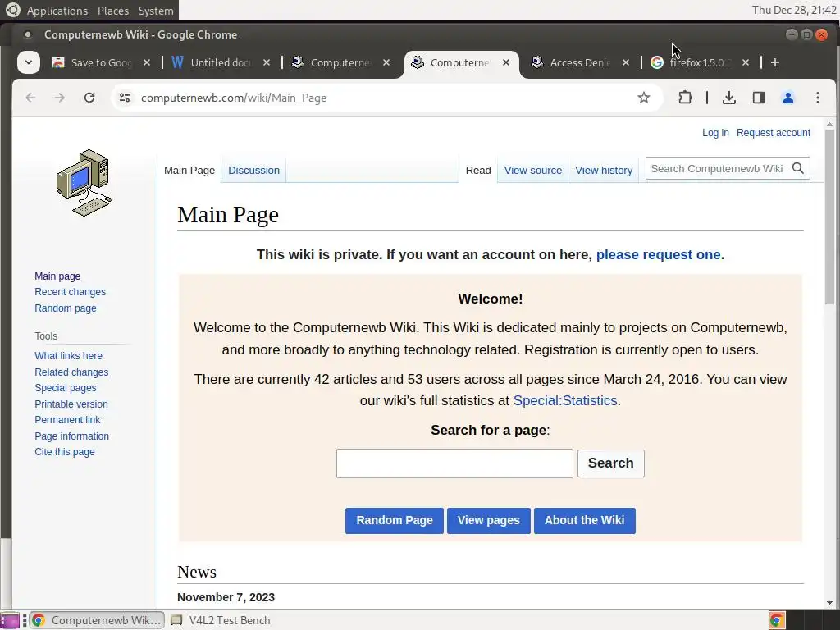This screenshot has height=630, width=840.
Task: Click the View pages button
Action: click(x=489, y=521)
